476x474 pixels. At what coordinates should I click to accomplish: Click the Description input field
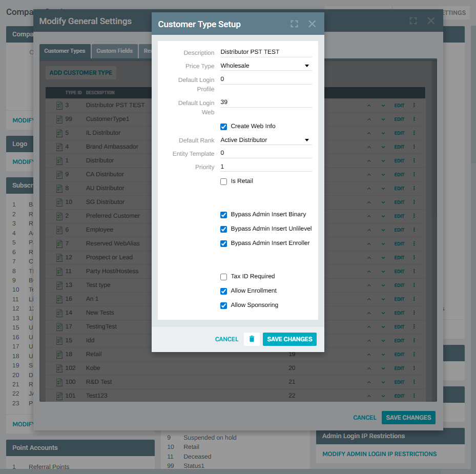tap(266, 52)
